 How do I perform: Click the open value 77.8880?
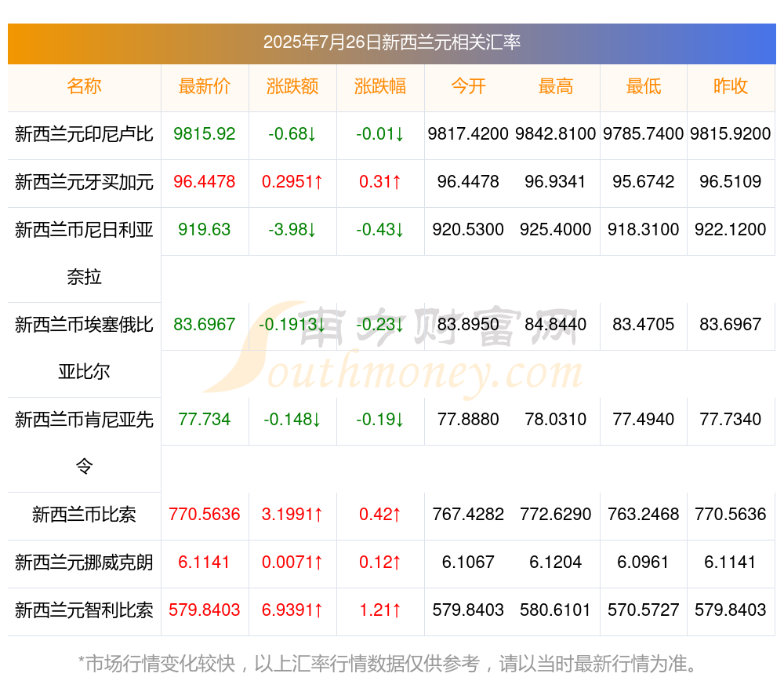[468, 419]
